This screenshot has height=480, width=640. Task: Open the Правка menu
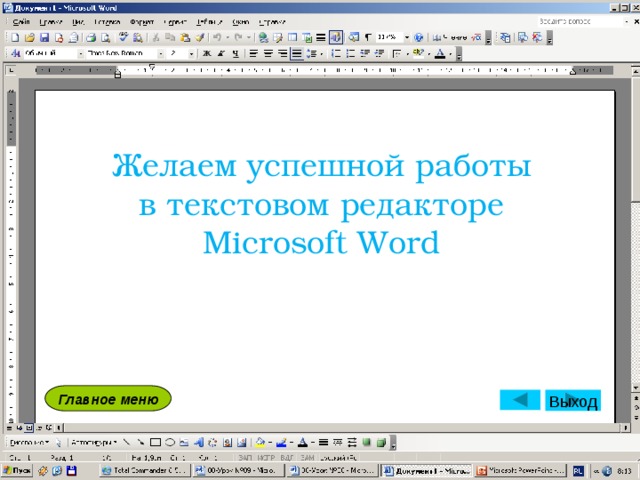[x=51, y=22]
